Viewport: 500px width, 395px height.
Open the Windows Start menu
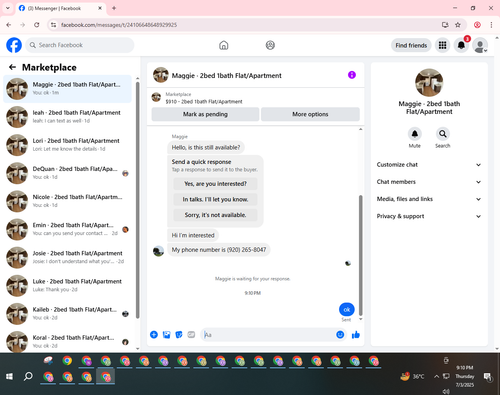pyautogui.click(x=9, y=376)
